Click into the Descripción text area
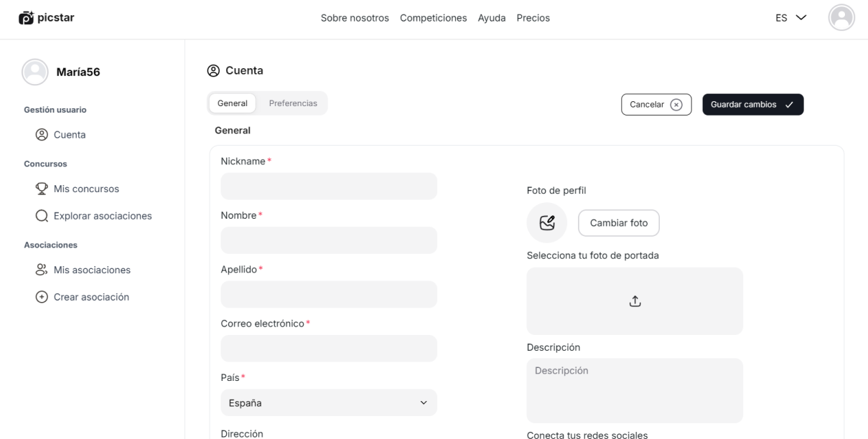The width and height of the screenshot is (868, 439). [x=634, y=390]
